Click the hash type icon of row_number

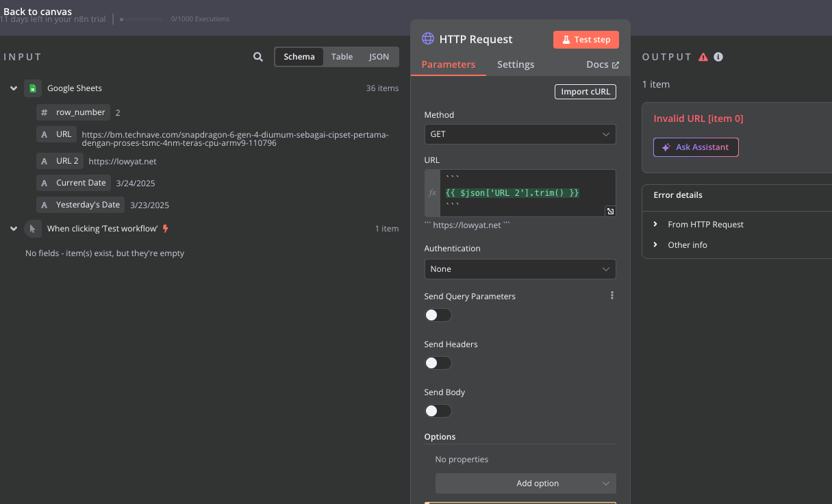pyautogui.click(x=45, y=112)
